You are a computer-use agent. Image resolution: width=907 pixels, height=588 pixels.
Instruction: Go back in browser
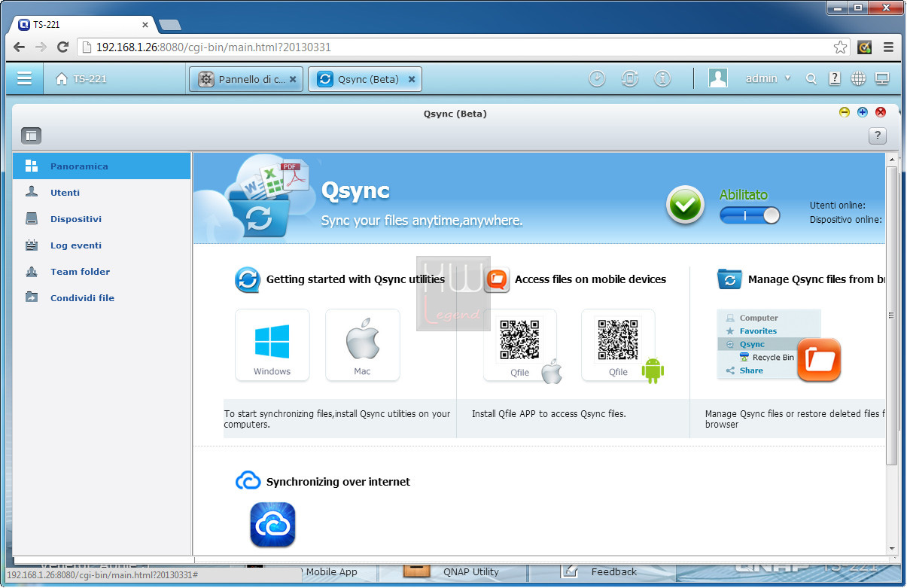pos(20,47)
